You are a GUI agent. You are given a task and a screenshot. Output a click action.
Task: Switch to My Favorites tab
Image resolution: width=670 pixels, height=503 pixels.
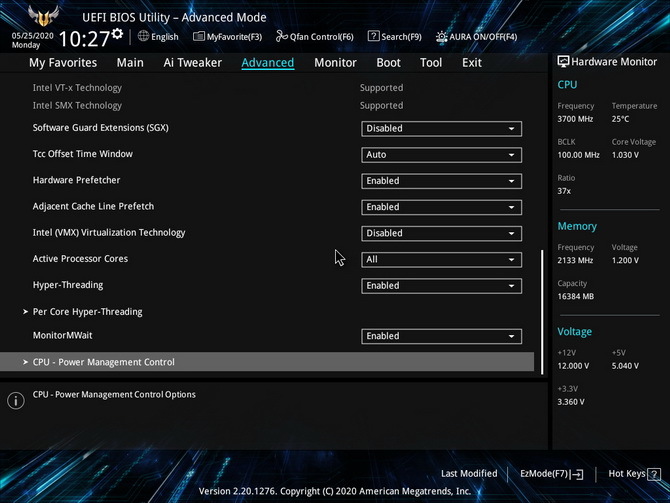63,63
